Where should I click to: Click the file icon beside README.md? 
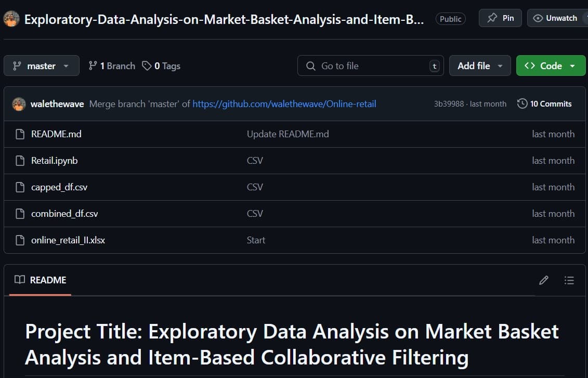(20, 134)
